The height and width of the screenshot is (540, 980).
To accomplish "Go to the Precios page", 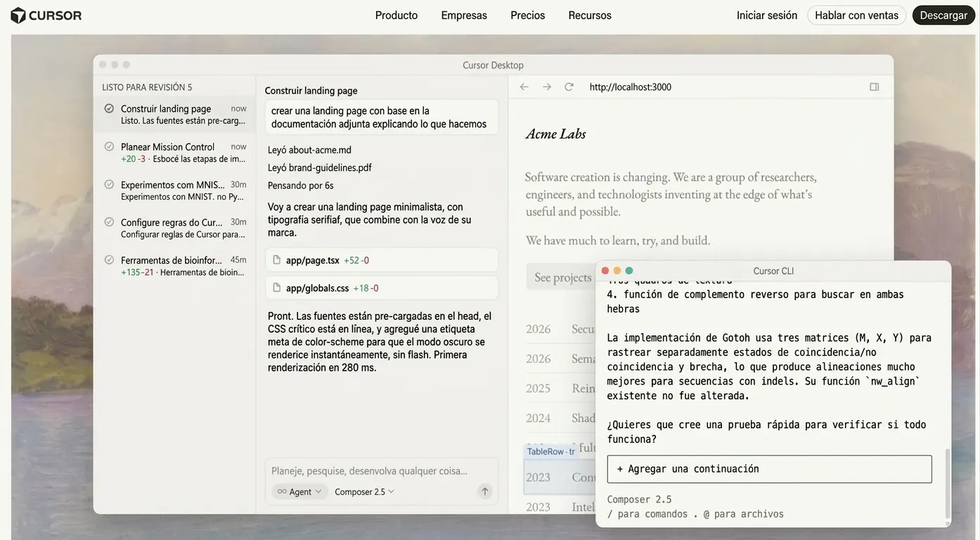I will click(x=528, y=15).
